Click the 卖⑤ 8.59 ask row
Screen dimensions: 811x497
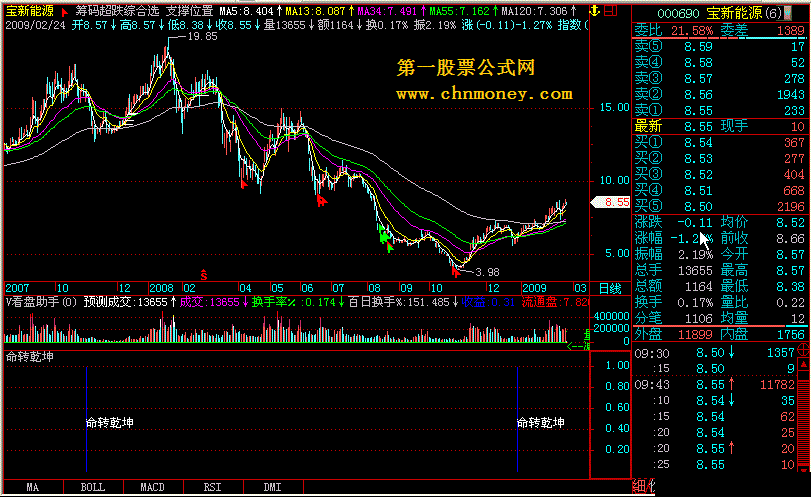[x=719, y=47]
